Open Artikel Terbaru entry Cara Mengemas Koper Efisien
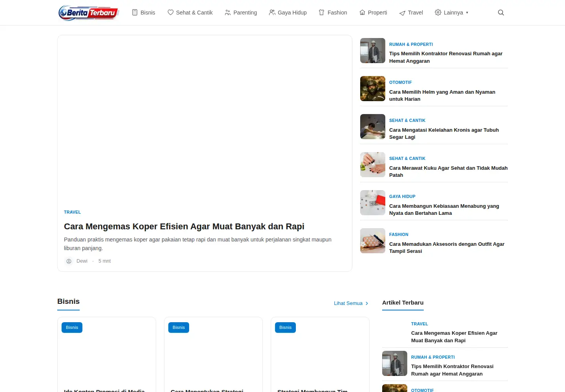The image size is (565, 392). point(454,337)
